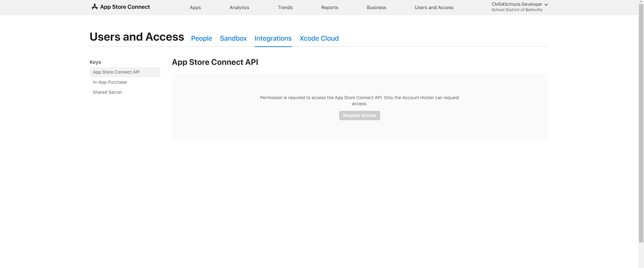The width and height of the screenshot is (644, 268).
Task: Click the permission required message text
Action: point(360,101)
